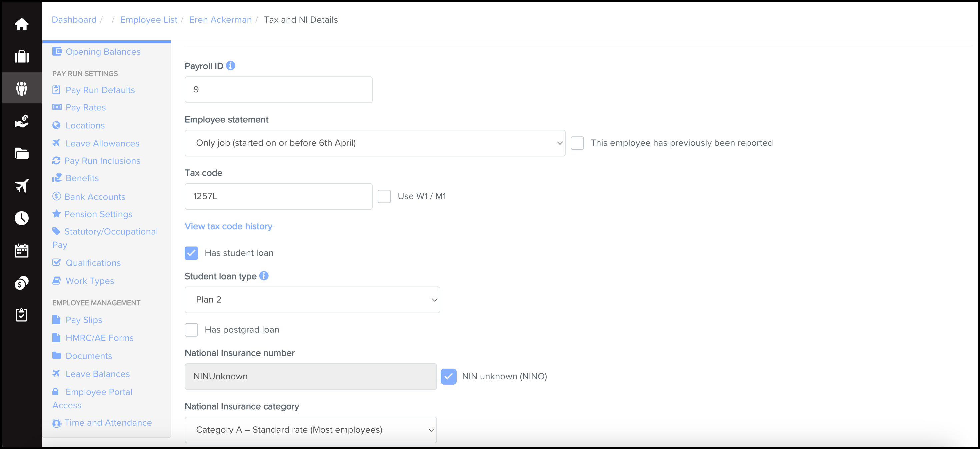Image resolution: width=980 pixels, height=449 pixels.
Task: Open National Insurance category dropdown
Action: click(310, 430)
